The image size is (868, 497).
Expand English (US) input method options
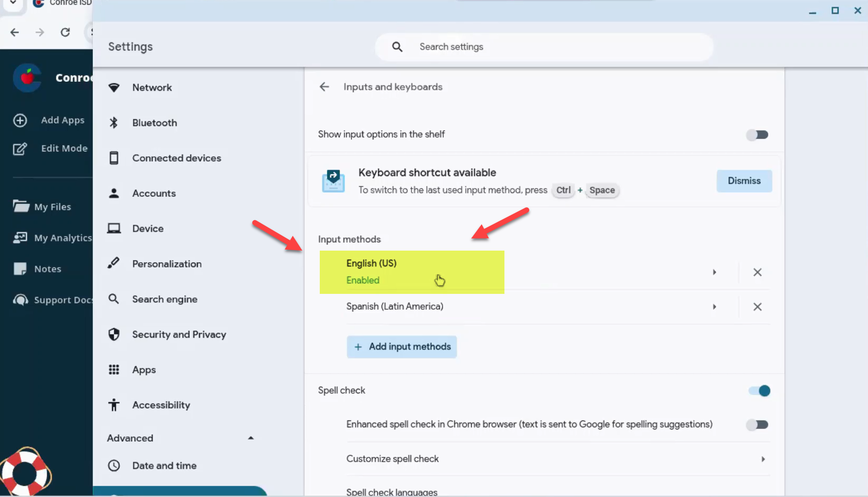pos(714,272)
